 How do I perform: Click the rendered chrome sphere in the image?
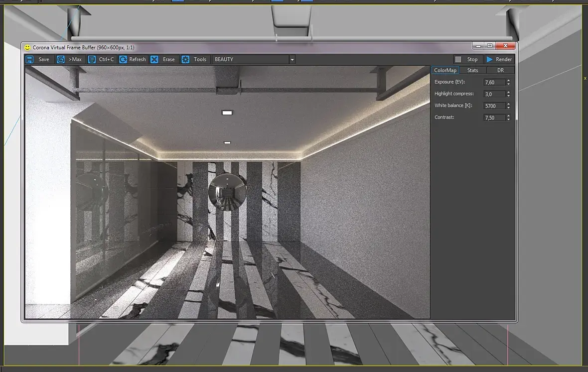tap(227, 191)
